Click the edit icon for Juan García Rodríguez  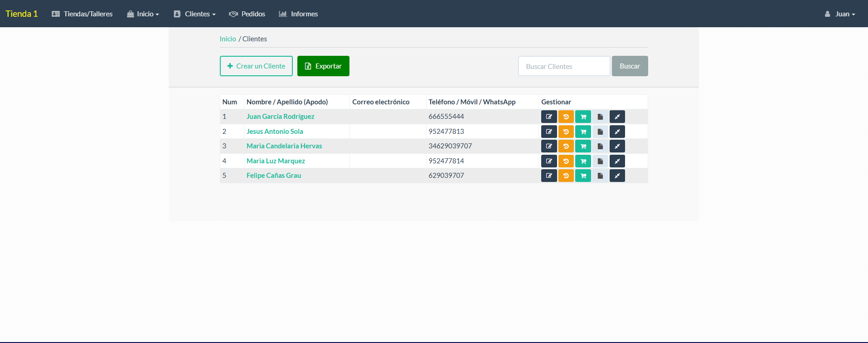click(548, 117)
